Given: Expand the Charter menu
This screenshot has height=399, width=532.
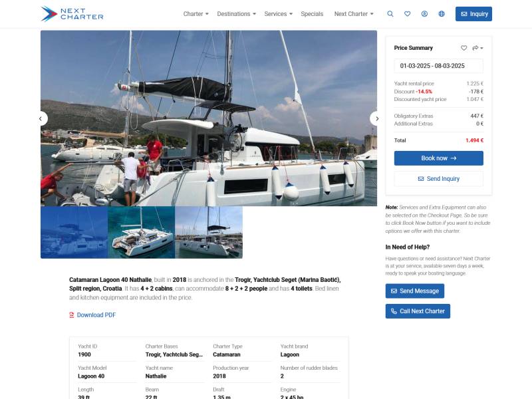Looking at the screenshot, I should (x=196, y=14).
